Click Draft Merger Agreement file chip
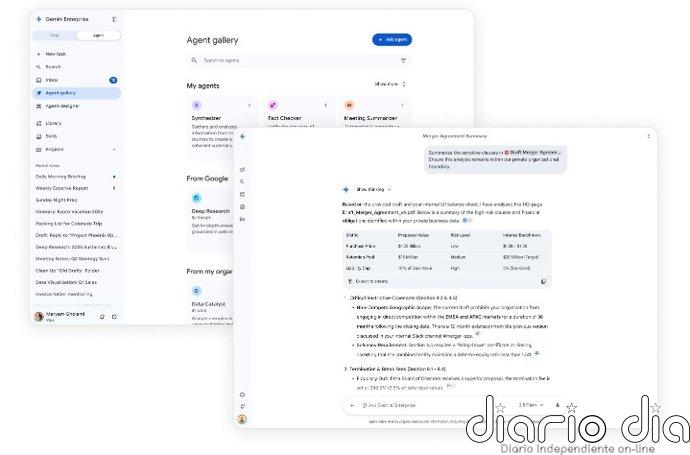Viewport: 690px width, 455px height. click(532, 152)
